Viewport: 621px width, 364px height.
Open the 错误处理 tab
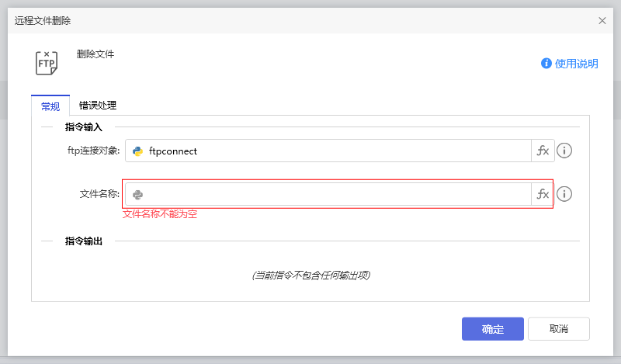click(x=98, y=106)
